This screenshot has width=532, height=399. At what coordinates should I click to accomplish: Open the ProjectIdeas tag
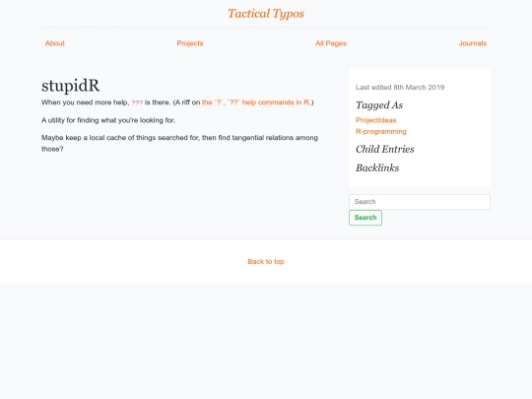(375, 120)
